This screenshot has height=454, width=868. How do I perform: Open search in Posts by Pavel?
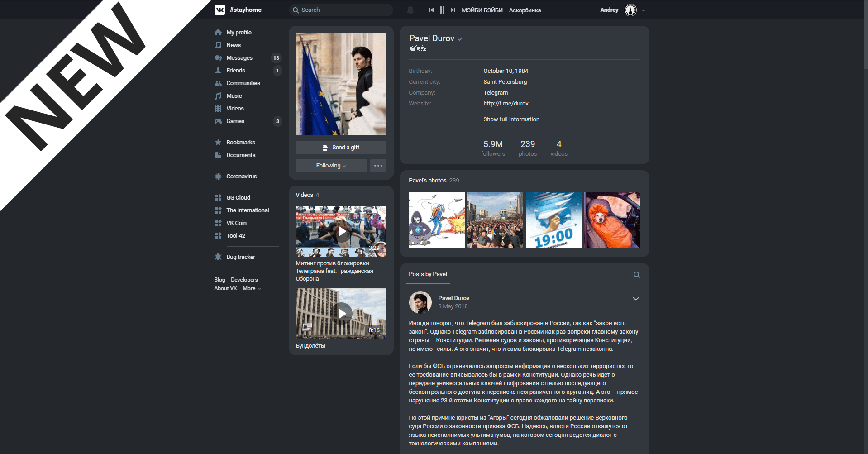pyautogui.click(x=636, y=274)
